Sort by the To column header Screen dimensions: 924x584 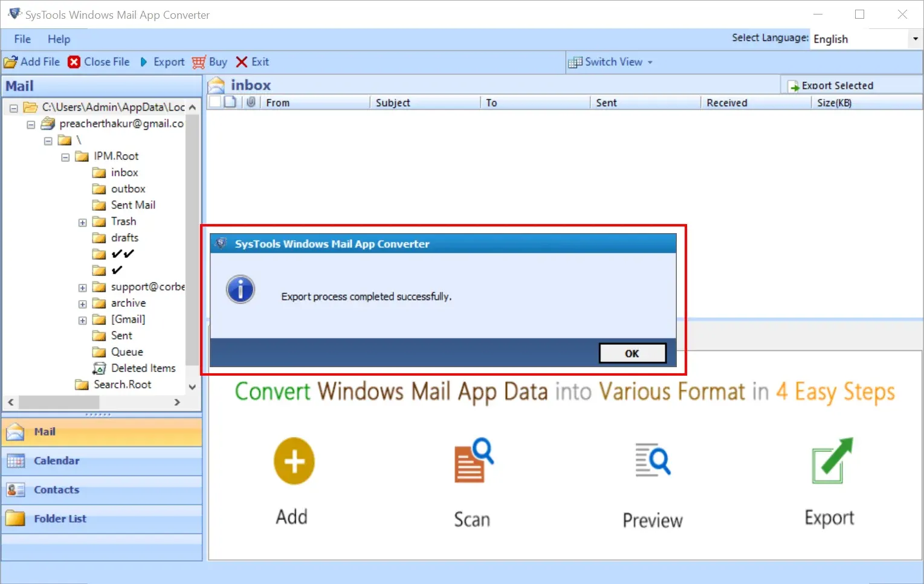coord(535,103)
